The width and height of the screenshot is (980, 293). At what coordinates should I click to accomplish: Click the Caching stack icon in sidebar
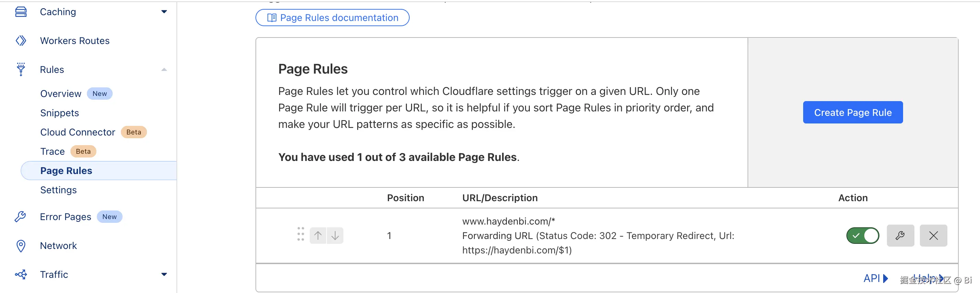tap(21, 12)
